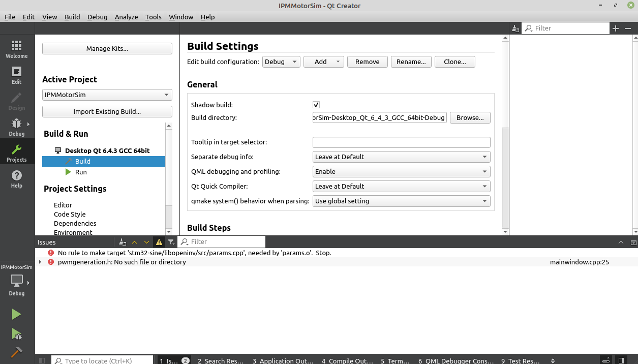The height and width of the screenshot is (364, 638).
Task: Click the Manage Kits button
Action: point(107,49)
